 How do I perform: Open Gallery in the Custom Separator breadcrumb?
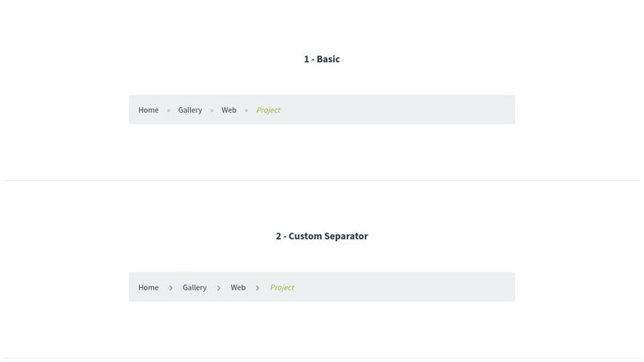(194, 288)
